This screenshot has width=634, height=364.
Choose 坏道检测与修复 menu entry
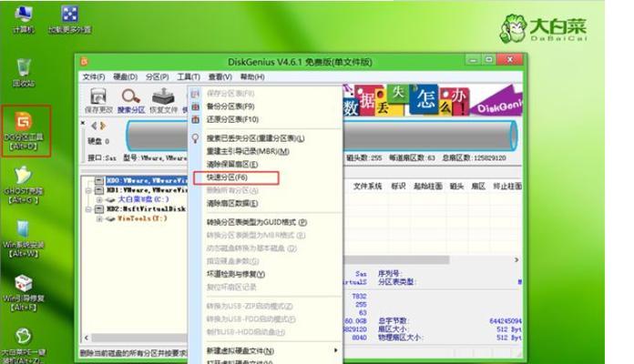tap(266, 274)
